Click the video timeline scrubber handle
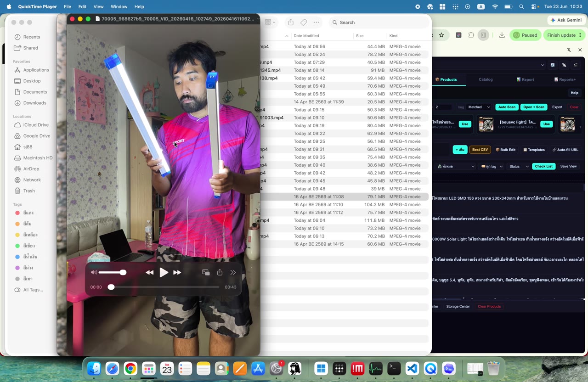Viewport: 588px width, 382px height. (x=111, y=287)
